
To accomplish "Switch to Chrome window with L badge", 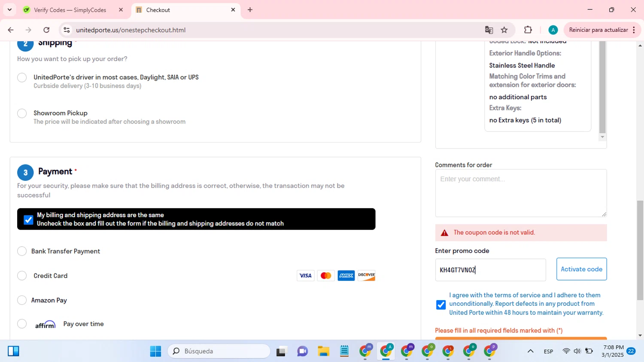I will (x=448, y=351).
